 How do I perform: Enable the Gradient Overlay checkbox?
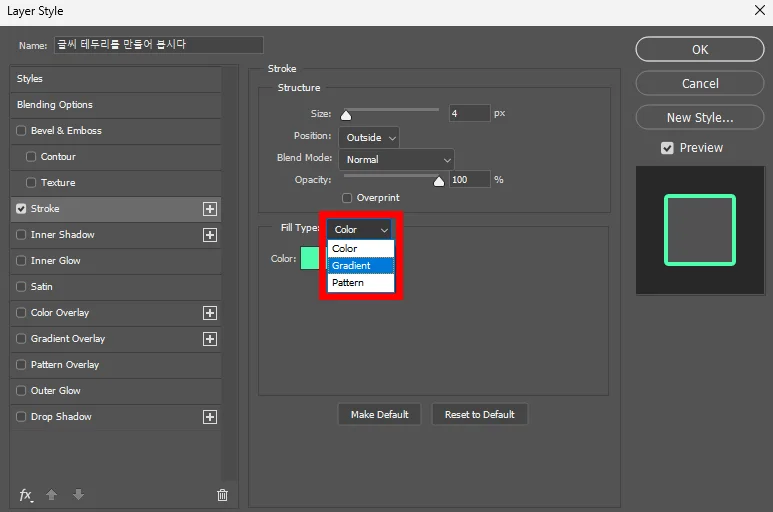[x=21, y=339]
